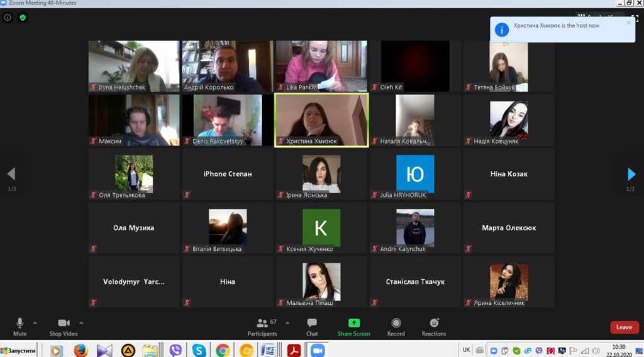The image size is (644, 357).
Task: Click the Запустити start button
Action: click(x=19, y=350)
